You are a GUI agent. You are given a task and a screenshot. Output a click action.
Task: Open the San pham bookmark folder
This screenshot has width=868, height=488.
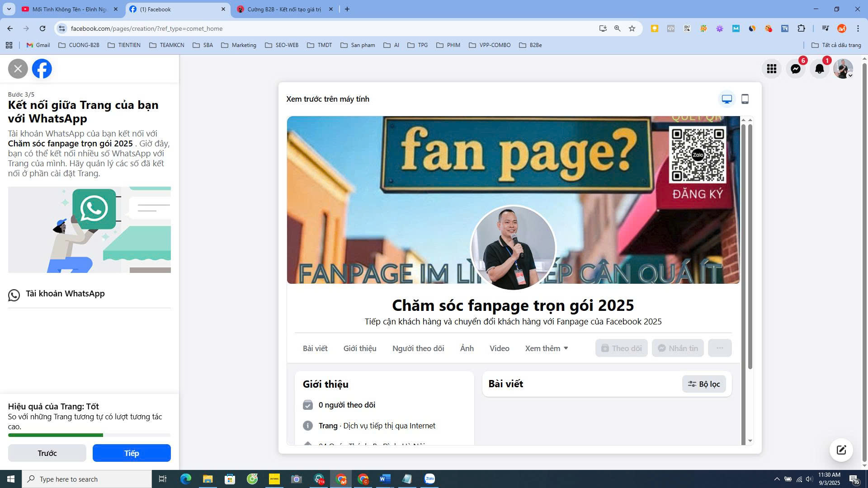(x=358, y=45)
